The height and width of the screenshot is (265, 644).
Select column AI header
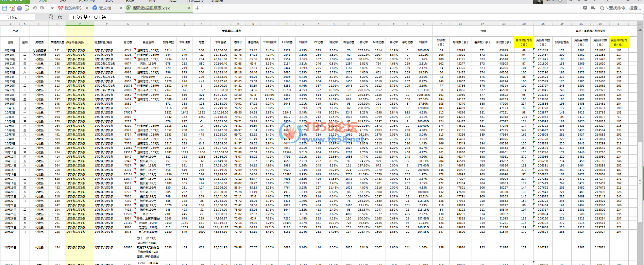click(619, 24)
